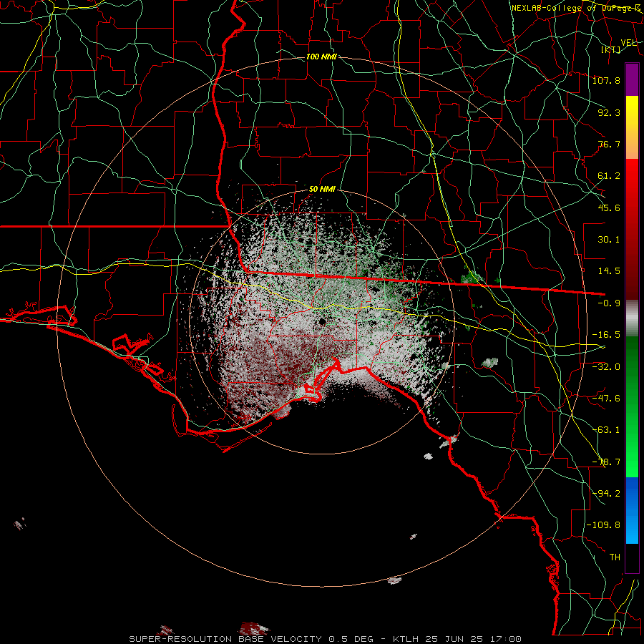Click the 61.2 velocity scale value
The height and width of the screenshot is (644, 644).
pos(609,176)
